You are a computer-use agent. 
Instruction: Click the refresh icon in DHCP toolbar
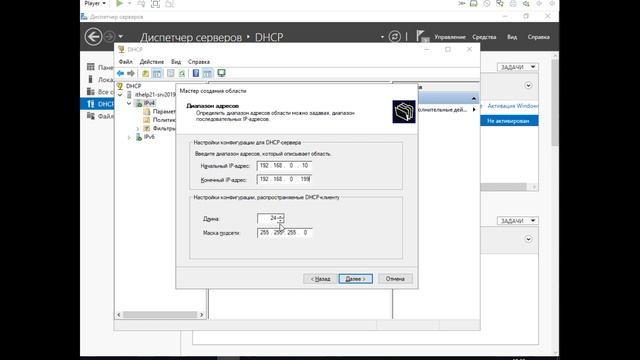pyautogui.click(x=182, y=73)
